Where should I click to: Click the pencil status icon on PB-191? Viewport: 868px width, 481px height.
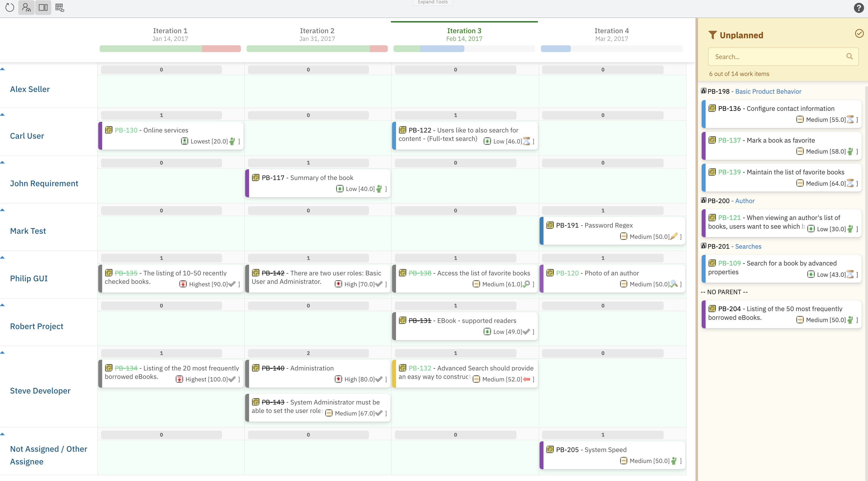674,237
